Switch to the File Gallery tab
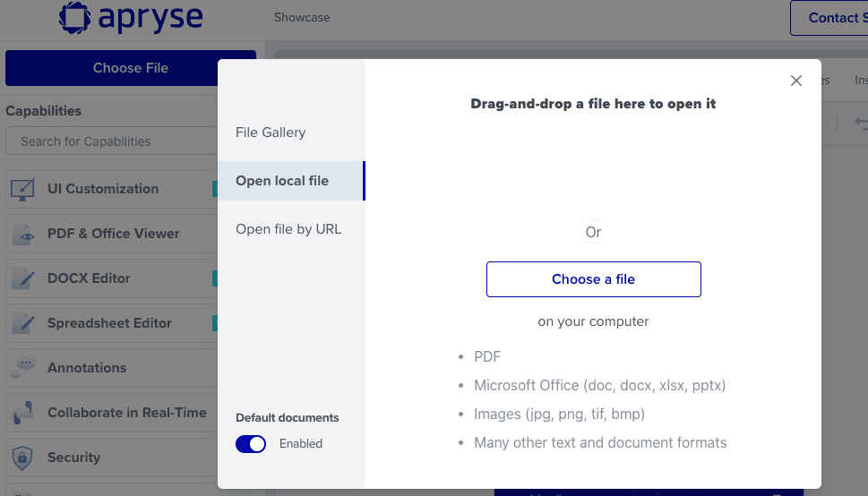This screenshot has width=868, height=496. (291, 133)
